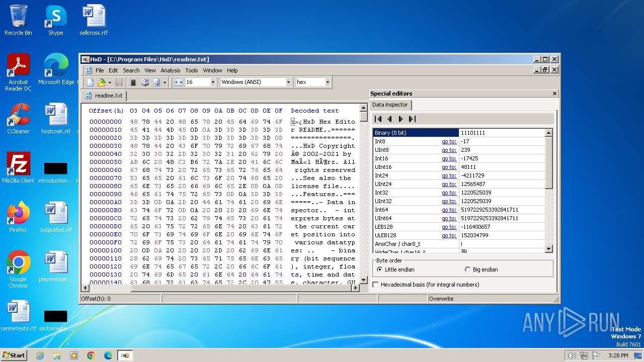This screenshot has height=362, width=644.
Task: Click the Open file folder icon
Action: point(101,82)
